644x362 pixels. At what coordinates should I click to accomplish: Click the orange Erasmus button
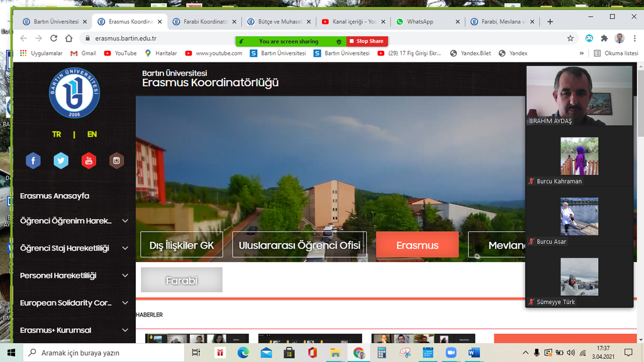point(418,245)
